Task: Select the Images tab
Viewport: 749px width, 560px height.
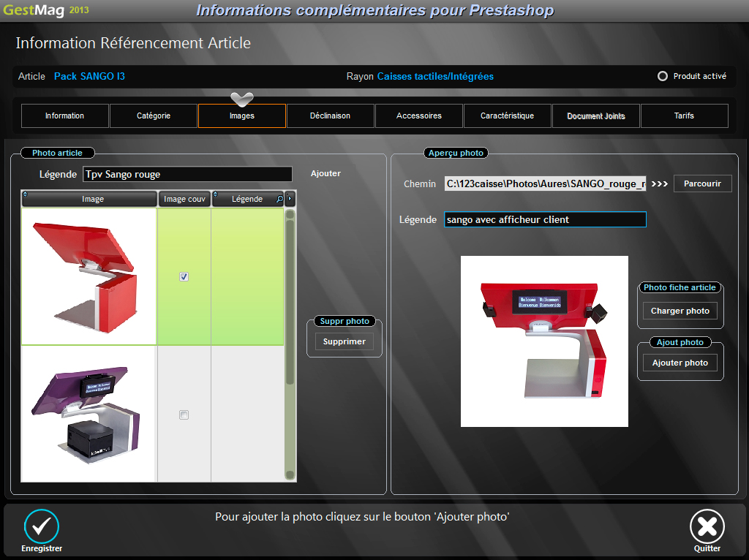Action: click(241, 116)
